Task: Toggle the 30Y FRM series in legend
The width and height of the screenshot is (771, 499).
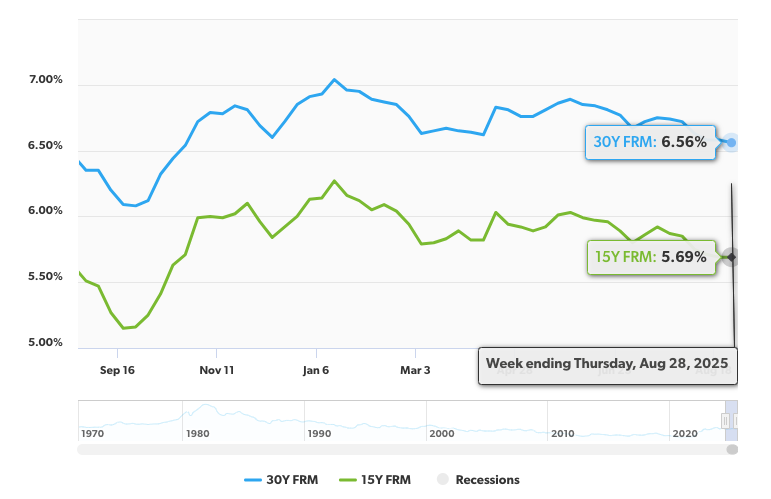Action: tap(281, 480)
